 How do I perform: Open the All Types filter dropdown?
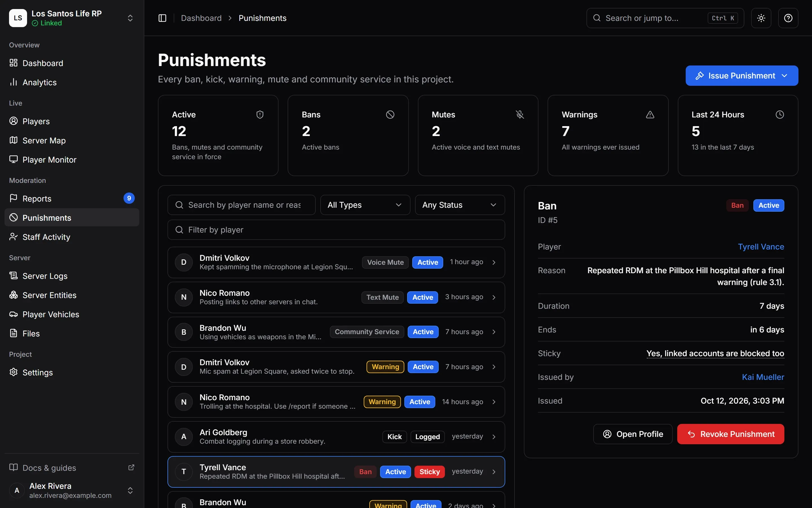click(365, 205)
